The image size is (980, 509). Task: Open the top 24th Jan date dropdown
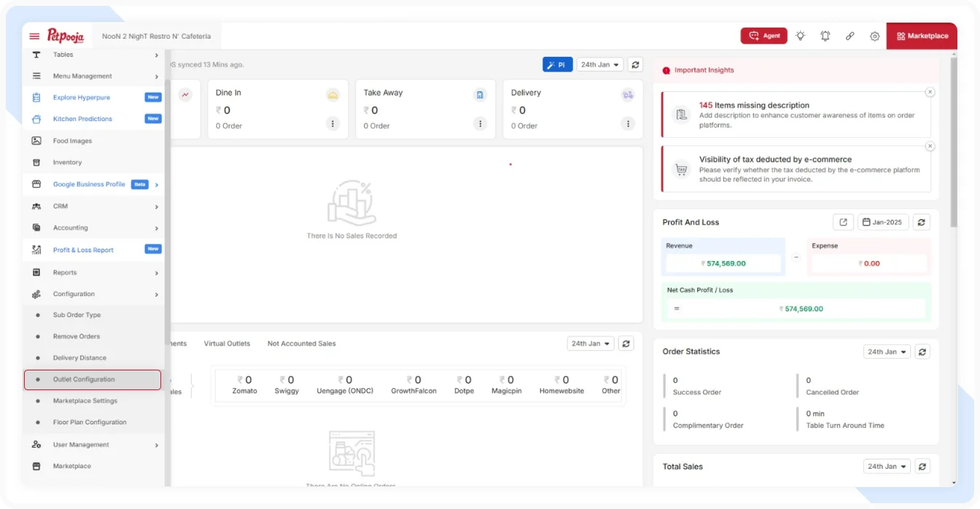(600, 65)
